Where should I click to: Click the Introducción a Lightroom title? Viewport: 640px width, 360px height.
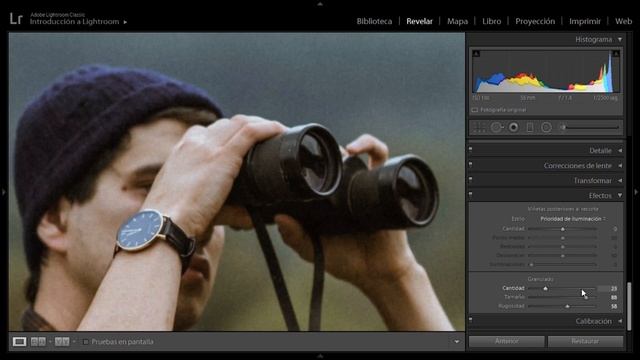(x=74, y=22)
